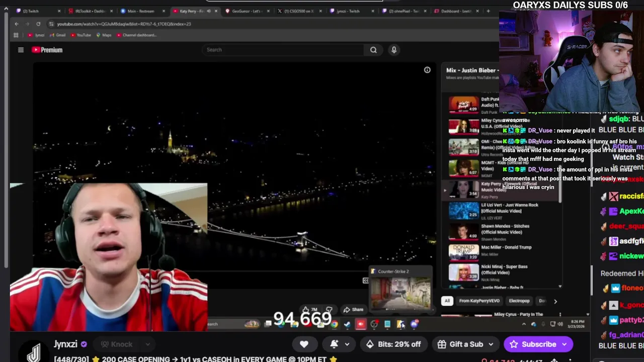Follow Jynxzi with the heart button

[304, 344]
